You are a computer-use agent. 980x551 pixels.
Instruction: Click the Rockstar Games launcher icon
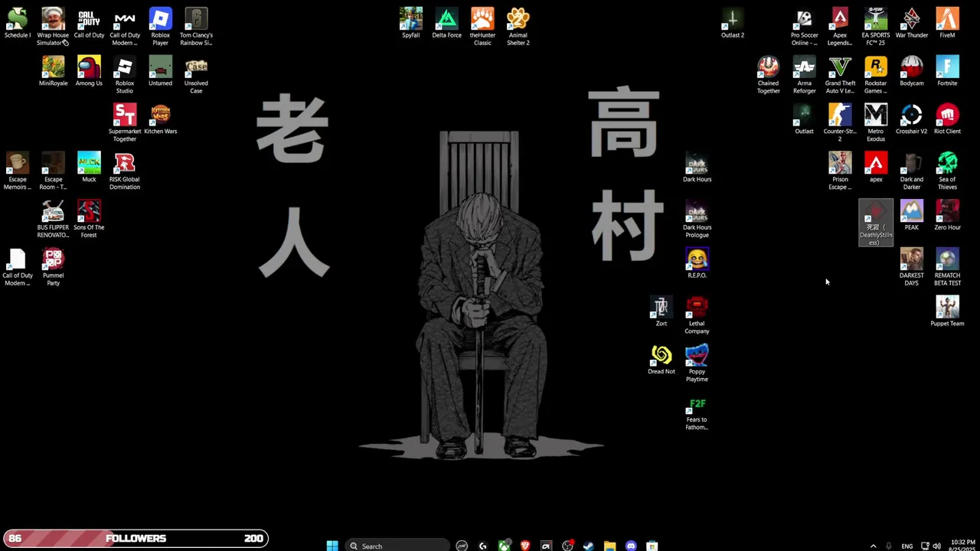[876, 75]
